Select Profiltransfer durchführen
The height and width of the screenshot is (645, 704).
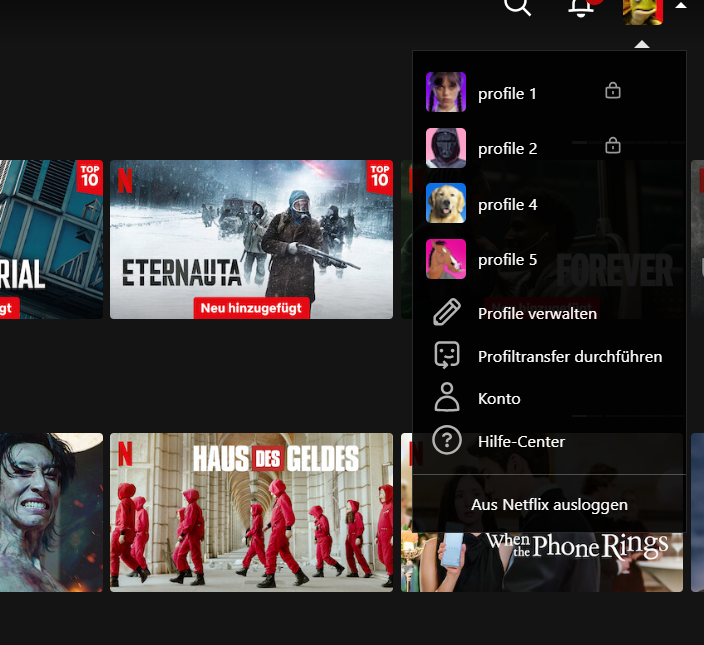coord(569,357)
